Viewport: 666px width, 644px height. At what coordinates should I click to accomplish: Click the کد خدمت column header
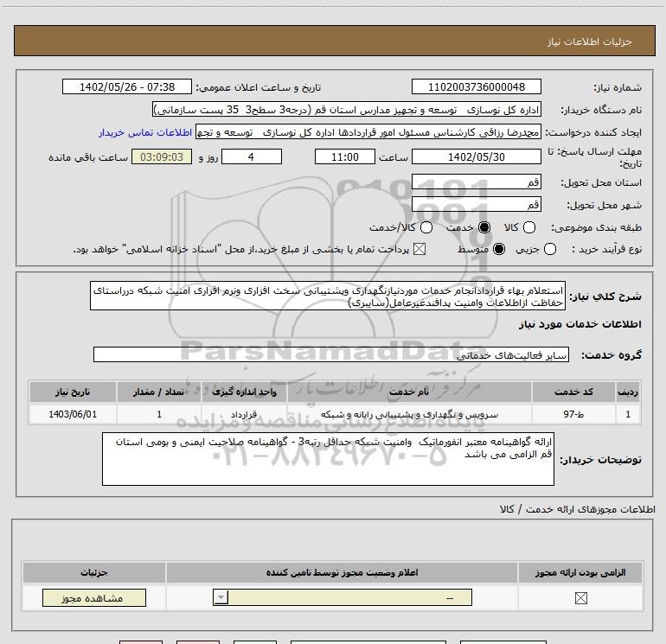pyautogui.click(x=573, y=392)
